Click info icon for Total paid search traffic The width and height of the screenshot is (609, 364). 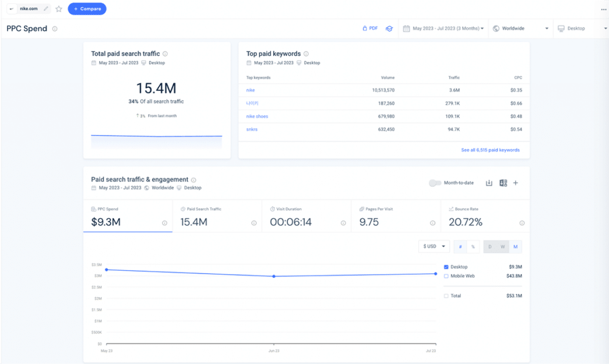(165, 54)
